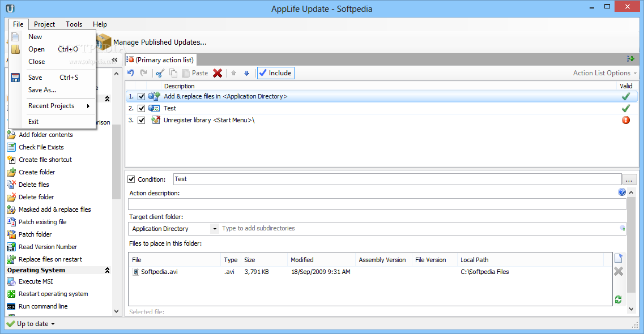The height and width of the screenshot is (334, 644).
Task: Click the Redo arrow icon
Action: (143, 73)
